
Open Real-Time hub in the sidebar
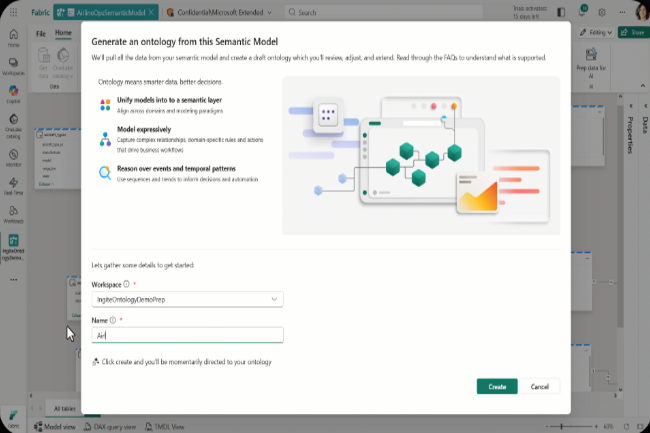pyautogui.click(x=14, y=189)
